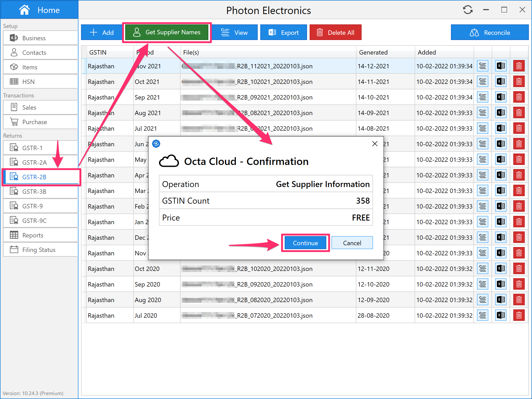Click the Get Supplier Names button

point(167,32)
